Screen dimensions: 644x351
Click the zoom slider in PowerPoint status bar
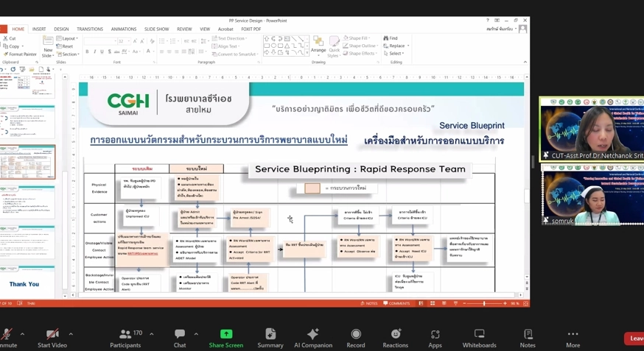[x=485, y=303]
